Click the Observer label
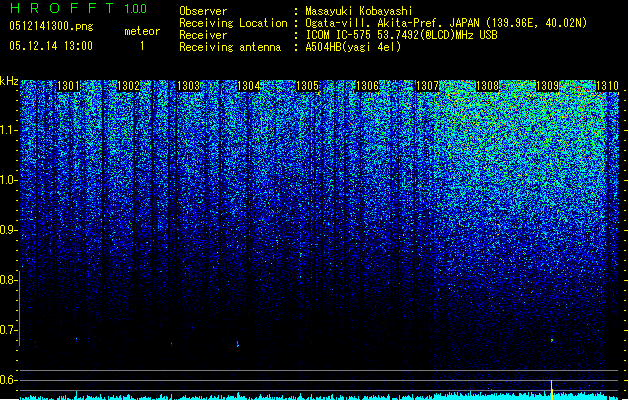629x400 pixels. click(203, 11)
